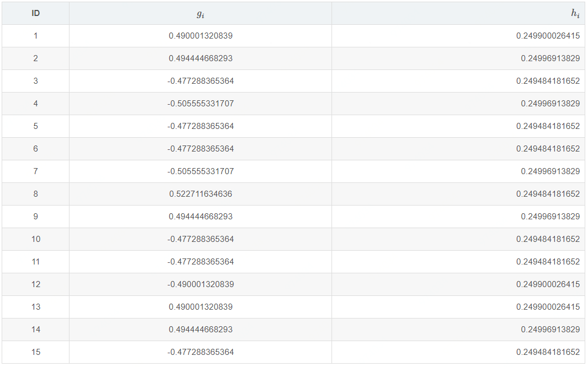Click the value 0.522711634636 in row 8
The width and height of the screenshot is (588, 367).
click(x=201, y=194)
